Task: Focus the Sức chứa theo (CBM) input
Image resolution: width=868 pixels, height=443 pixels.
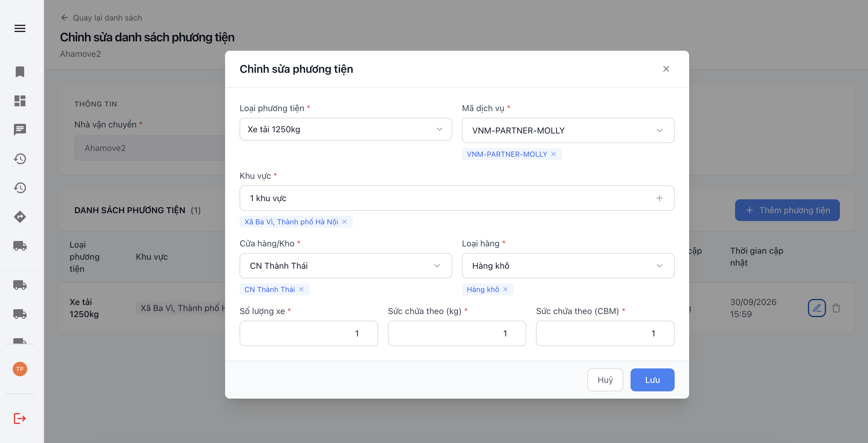Action: [605, 333]
